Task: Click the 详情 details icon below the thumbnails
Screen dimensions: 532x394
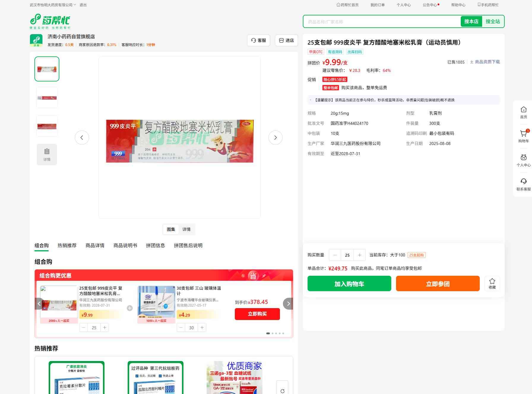Action: pyautogui.click(x=47, y=155)
